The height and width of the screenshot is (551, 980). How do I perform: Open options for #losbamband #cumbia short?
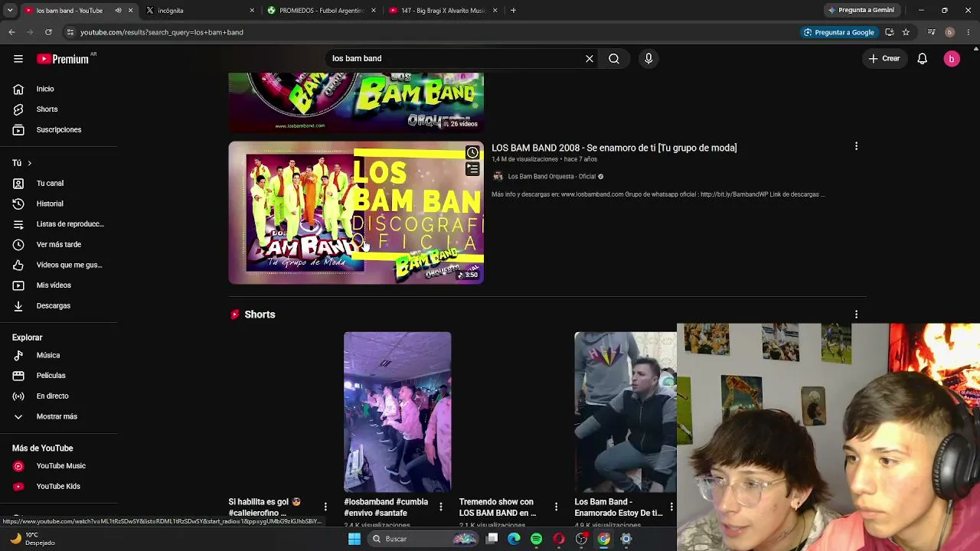[440, 507]
